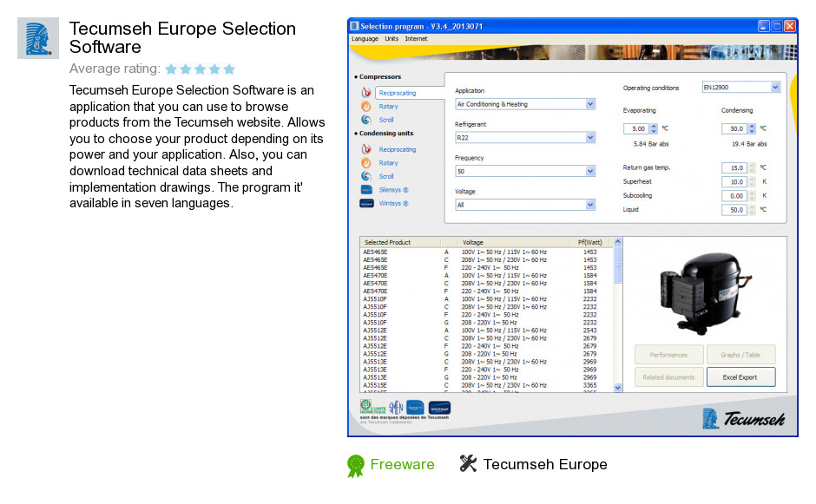The height and width of the screenshot is (504, 816).
Task: Click the product list scroll up arrow
Action: [618, 242]
